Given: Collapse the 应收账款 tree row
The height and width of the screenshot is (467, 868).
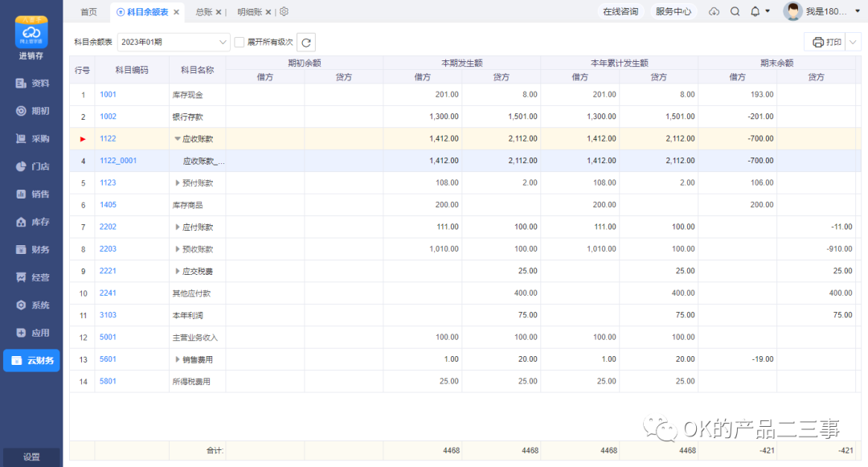Looking at the screenshot, I should (x=178, y=138).
